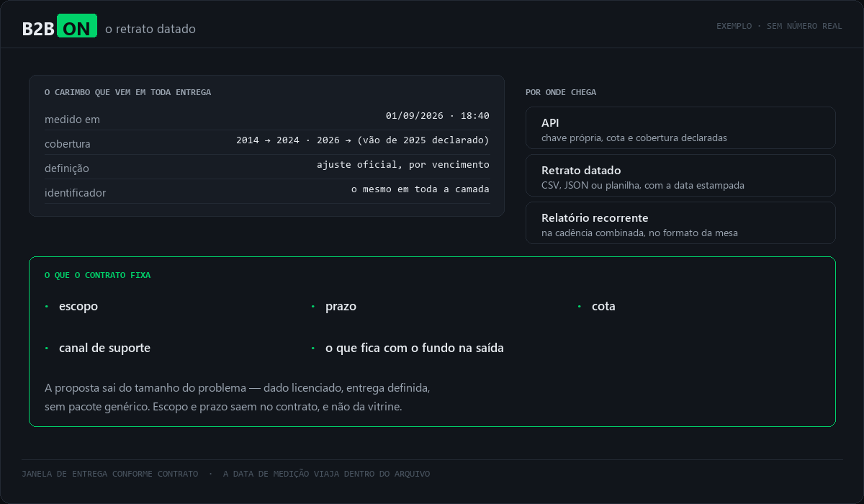Click the 'O CARIMBO QUE VEM EM TODA ENTREGA' heading
The height and width of the screenshot is (504, 864).
coord(127,92)
